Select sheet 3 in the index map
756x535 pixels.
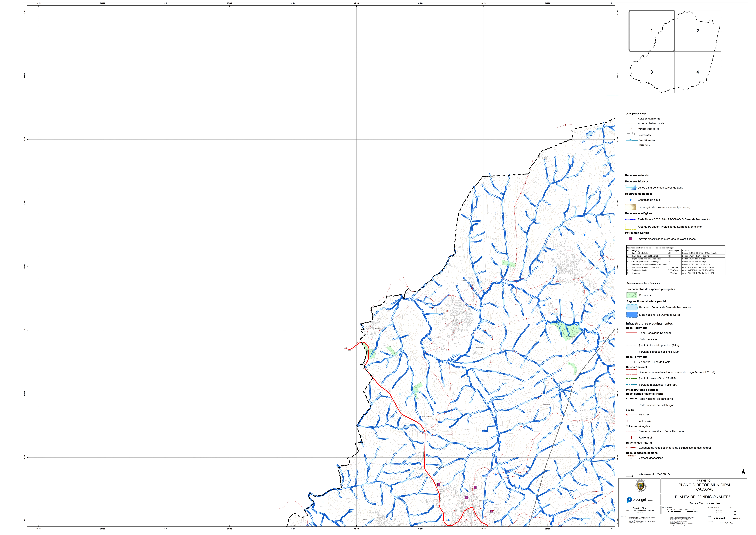[x=652, y=72]
